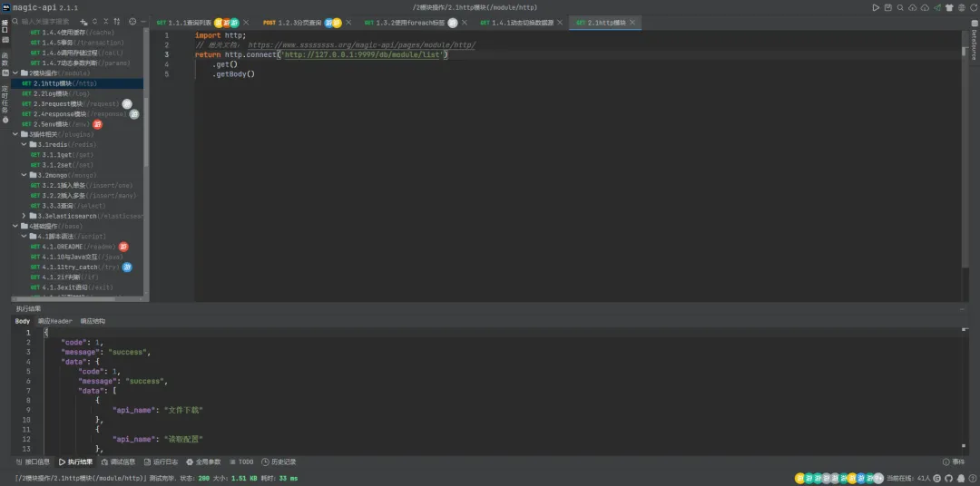The image size is (980, 486).
Task: Collapse the 3.1redis folder
Action: point(24,144)
